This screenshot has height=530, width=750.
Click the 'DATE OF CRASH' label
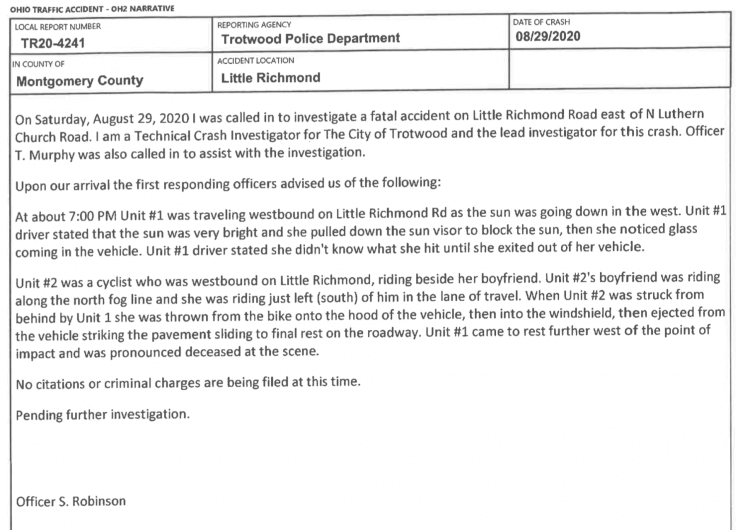[x=541, y=22]
